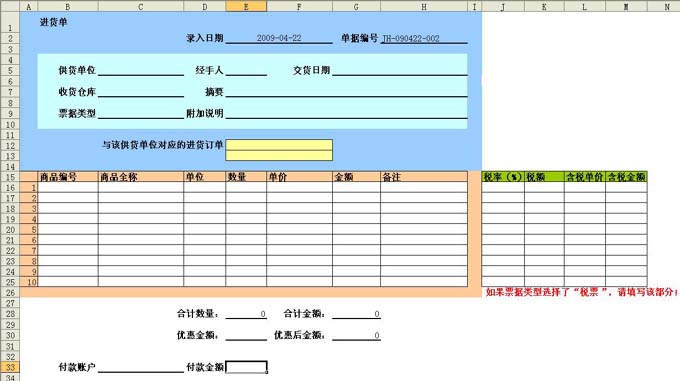680x381 pixels.
Task: Click the 单据编号 value JH-090422-002
Action: tap(424, 38)
